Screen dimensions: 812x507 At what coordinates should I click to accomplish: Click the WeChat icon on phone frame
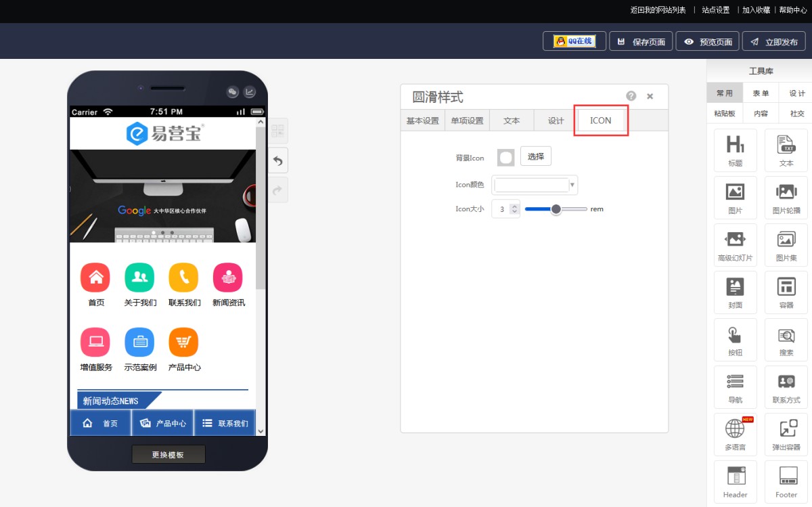[233, 92]
